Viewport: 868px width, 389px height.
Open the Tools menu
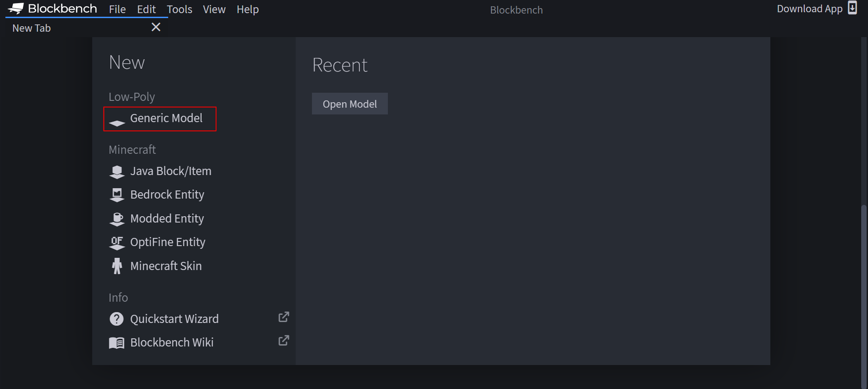179,9
